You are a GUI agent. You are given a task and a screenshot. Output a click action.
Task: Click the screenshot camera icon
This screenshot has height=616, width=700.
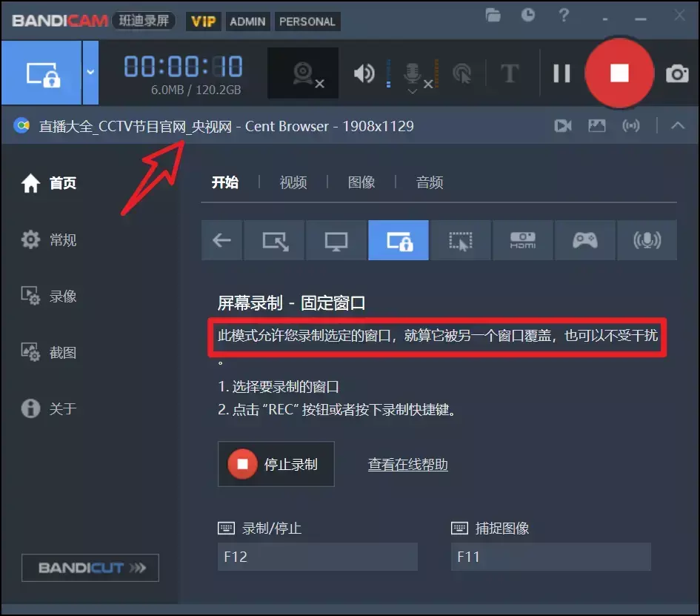[679, 73]
